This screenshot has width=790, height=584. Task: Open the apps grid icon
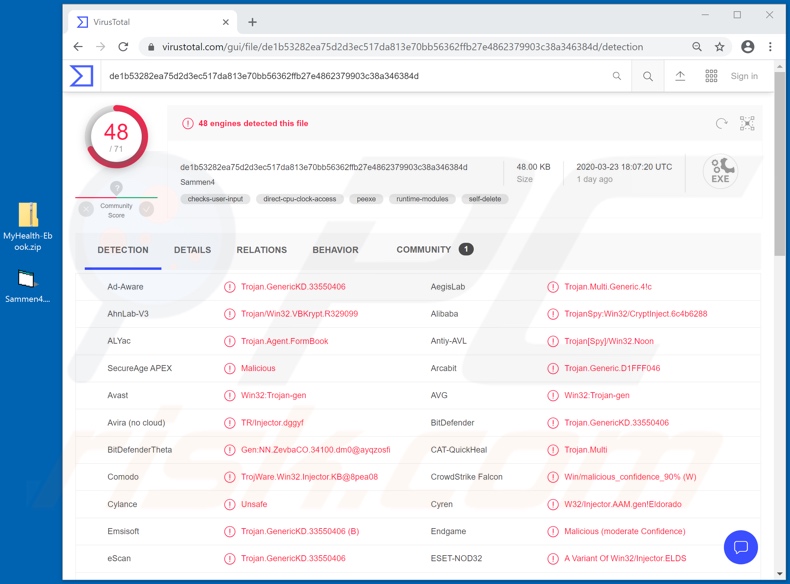pyautogui.click(x=711, y=76)
